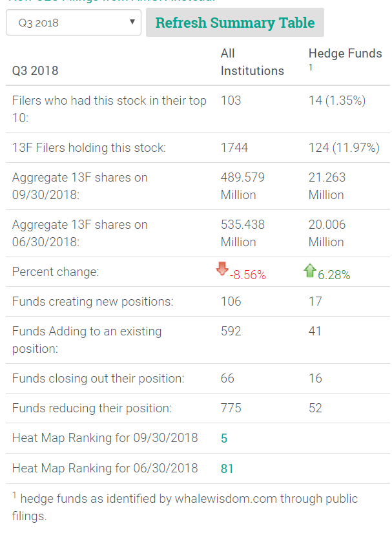Viewport: 392px width, 537px height.
Task: Open the Q3 2018 quarter dropdown
Action: pyautogui.click(x=73, y=23)
